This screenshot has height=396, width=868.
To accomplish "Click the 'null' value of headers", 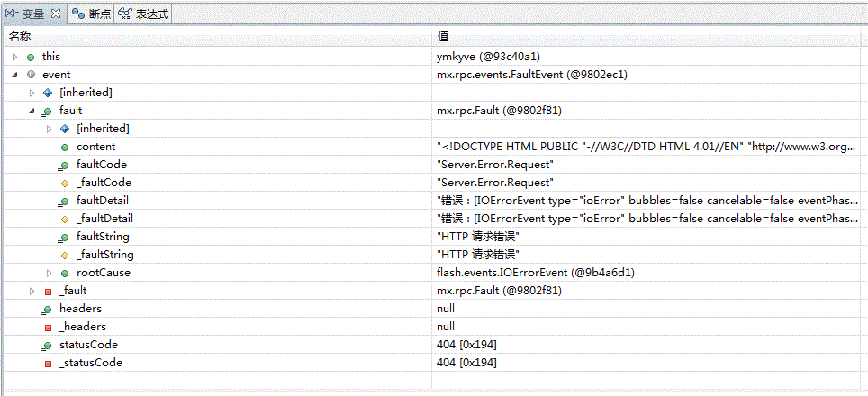I will pos(446,309).
